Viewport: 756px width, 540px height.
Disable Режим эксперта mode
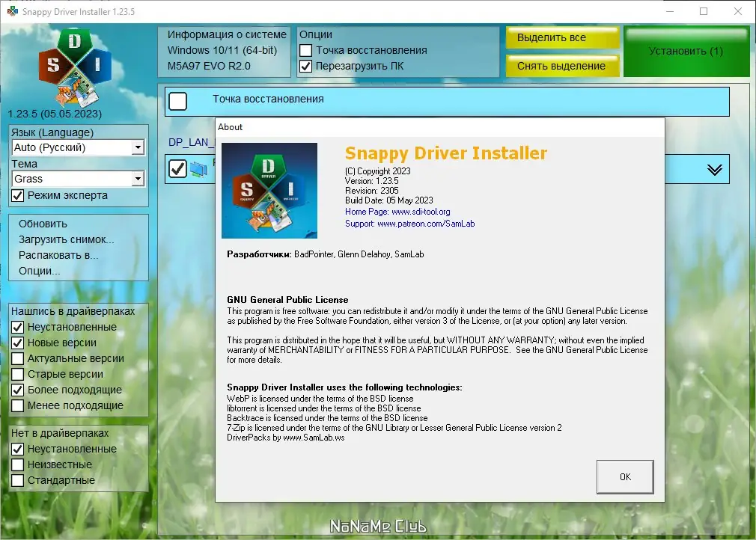pos(16,196)
